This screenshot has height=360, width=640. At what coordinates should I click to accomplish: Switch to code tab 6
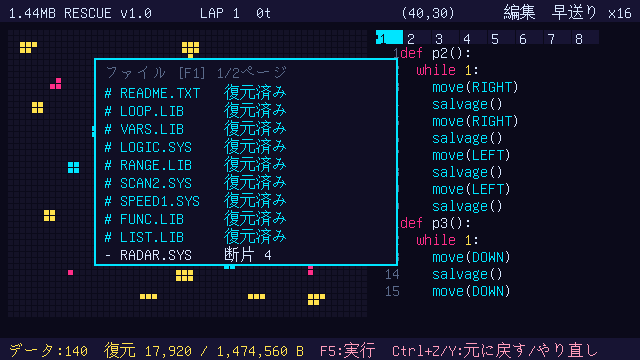(529, 38)
